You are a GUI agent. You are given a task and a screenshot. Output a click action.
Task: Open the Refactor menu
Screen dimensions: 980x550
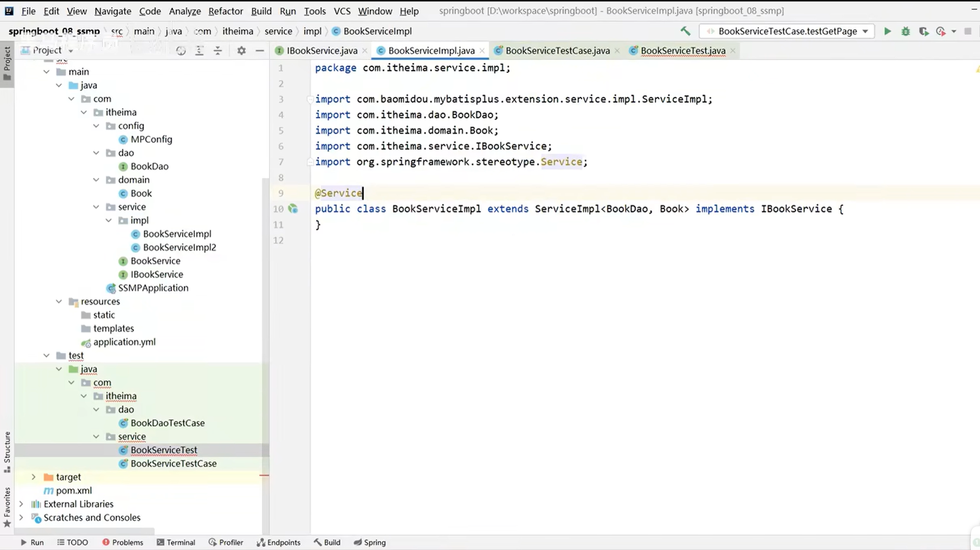pos(225,11)
